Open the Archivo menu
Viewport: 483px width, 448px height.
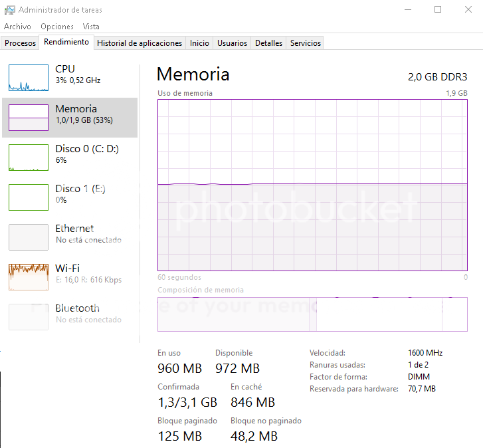(x=17, y=27)
